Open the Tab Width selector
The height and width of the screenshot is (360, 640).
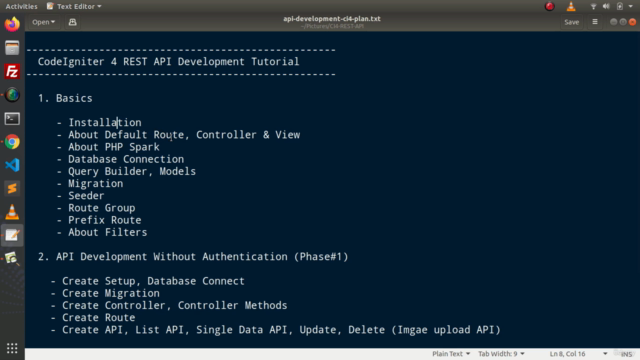click(501, 354)
